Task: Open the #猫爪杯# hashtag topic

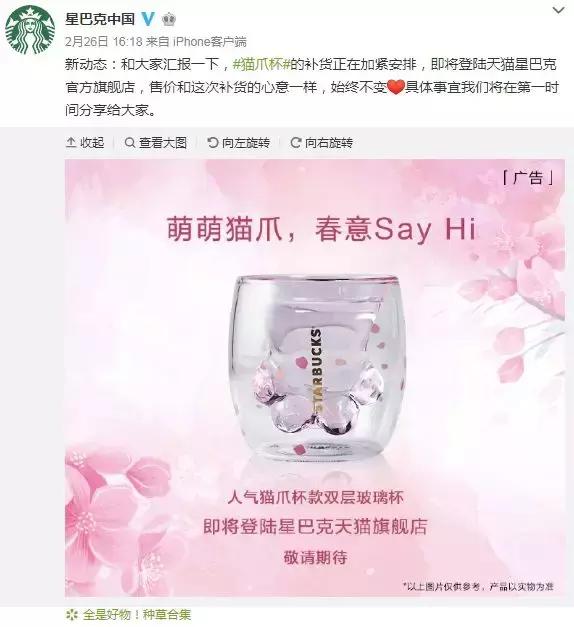Action: click(x=262, y=64)
